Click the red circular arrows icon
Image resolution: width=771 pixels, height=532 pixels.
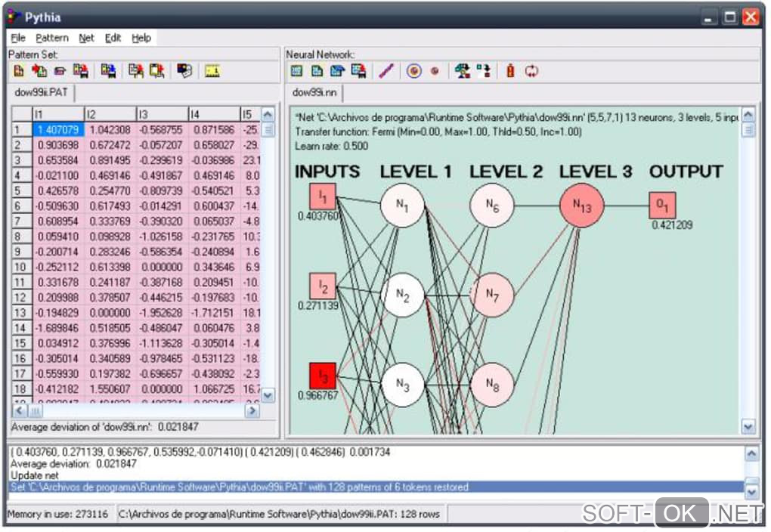531,71
